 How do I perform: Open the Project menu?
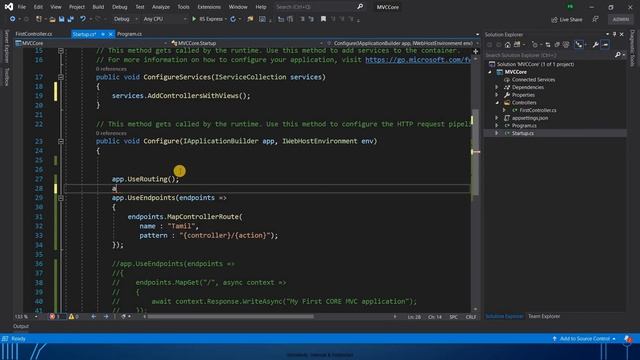tap(77, 7)
